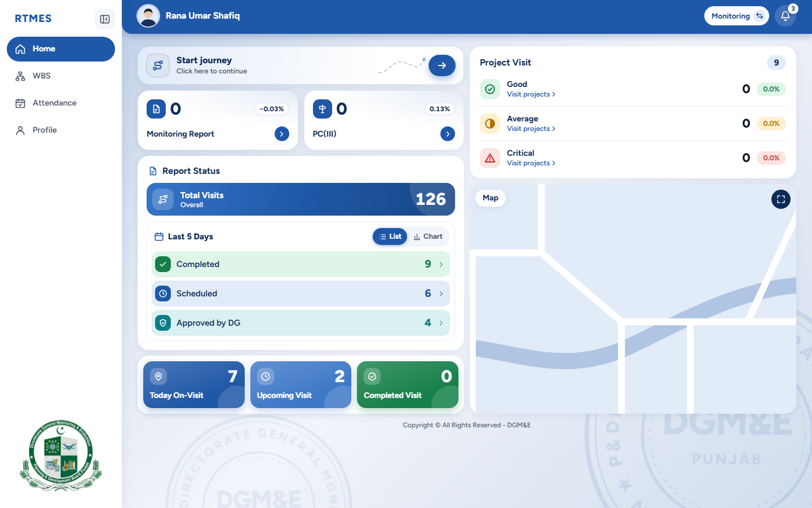Expand the Scheduled row chevron
This screenshot has height=508, width=812.
click(441, 294)
